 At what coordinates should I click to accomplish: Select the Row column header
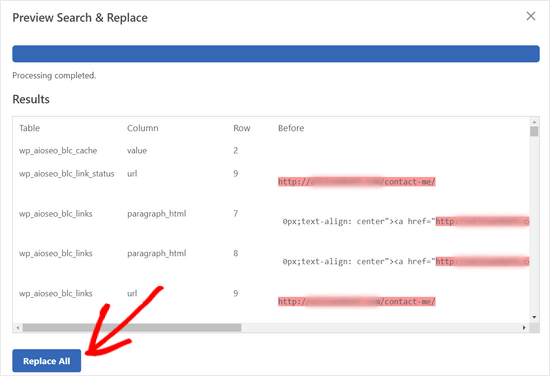click(242, 128)
